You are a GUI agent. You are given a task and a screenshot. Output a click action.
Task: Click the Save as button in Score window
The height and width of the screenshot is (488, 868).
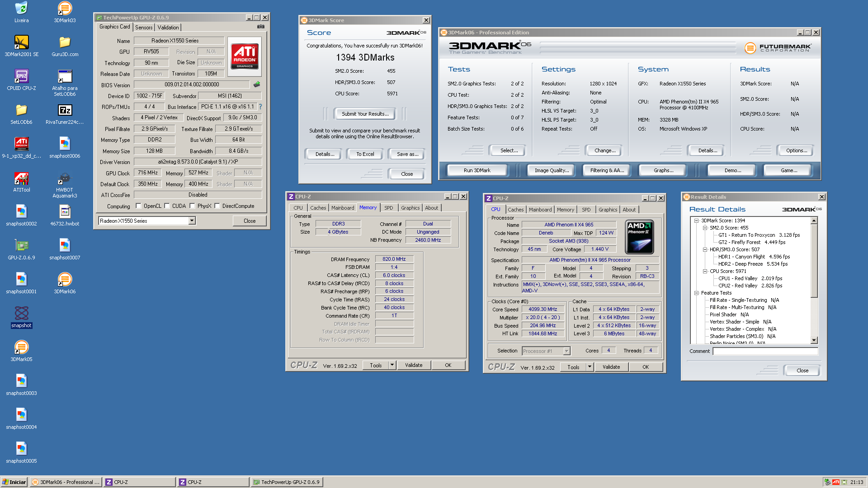[407, 154]
